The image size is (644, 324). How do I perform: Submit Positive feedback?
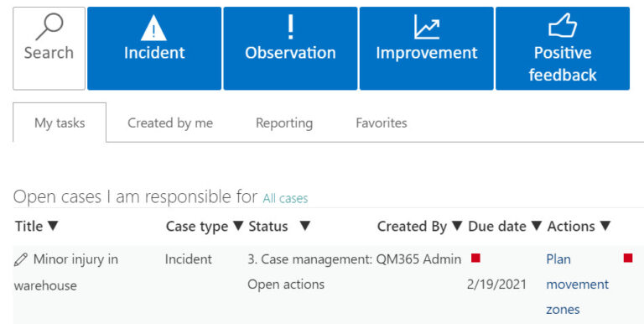point(563,48)
